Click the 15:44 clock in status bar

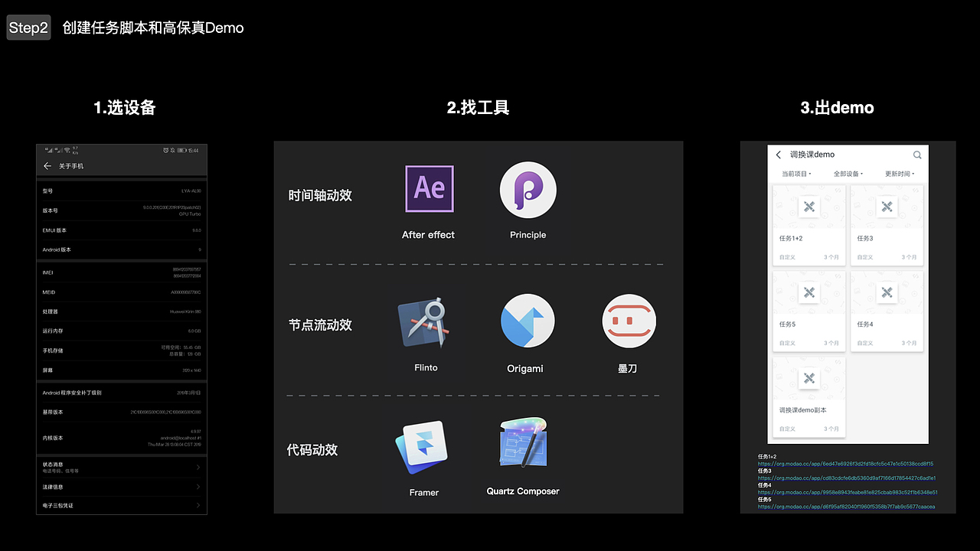193,151
